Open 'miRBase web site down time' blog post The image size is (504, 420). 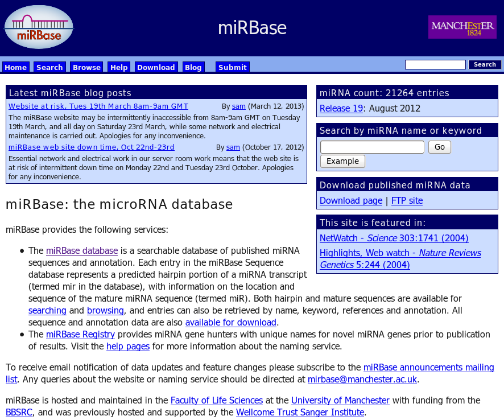tap(91, 147)
